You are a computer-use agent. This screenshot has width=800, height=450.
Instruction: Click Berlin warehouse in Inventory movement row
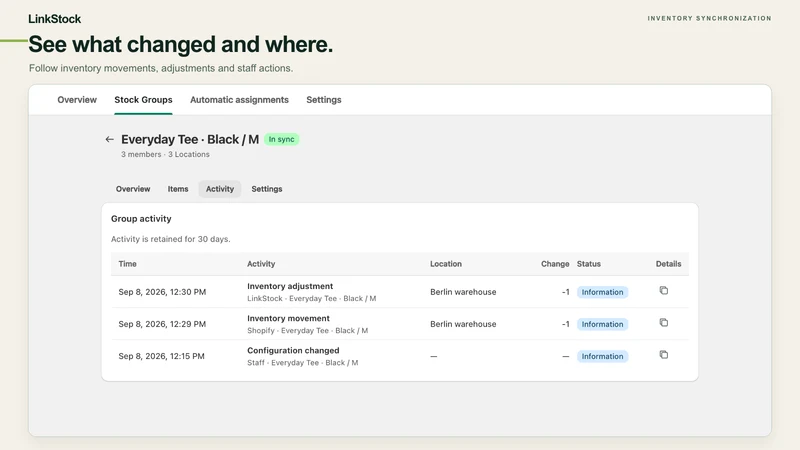[x=463, y=324]
